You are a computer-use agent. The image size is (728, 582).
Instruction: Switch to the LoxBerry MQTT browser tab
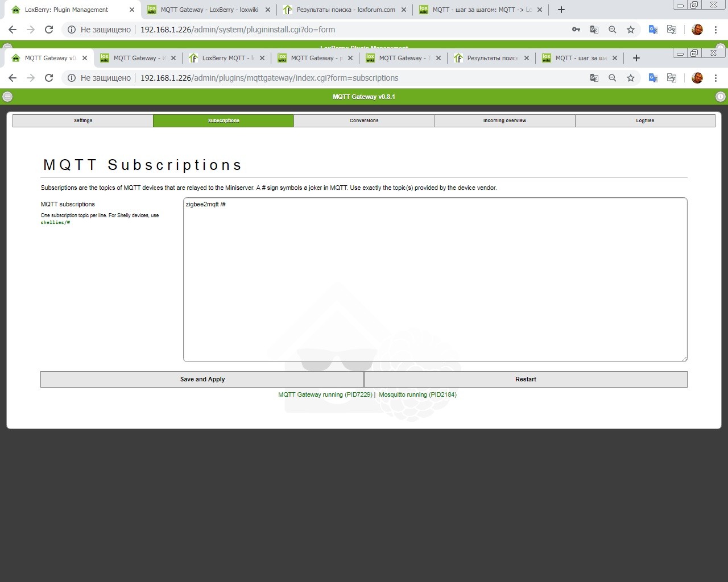[227, 58]
